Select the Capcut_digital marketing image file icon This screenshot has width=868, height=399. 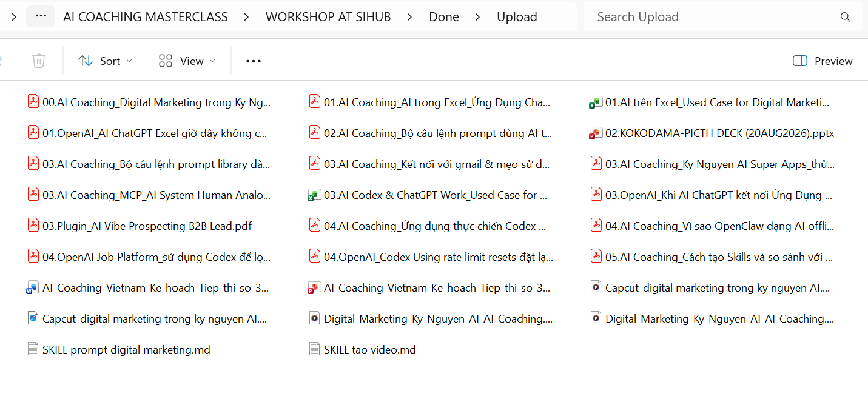click(33, 318)
